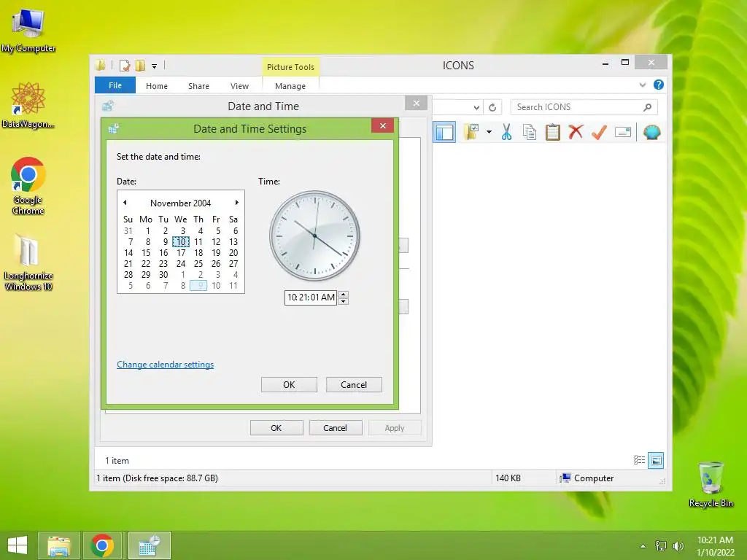Click Change calendar settings link
The height and width of the screenshot is (560, 747).
166,365
